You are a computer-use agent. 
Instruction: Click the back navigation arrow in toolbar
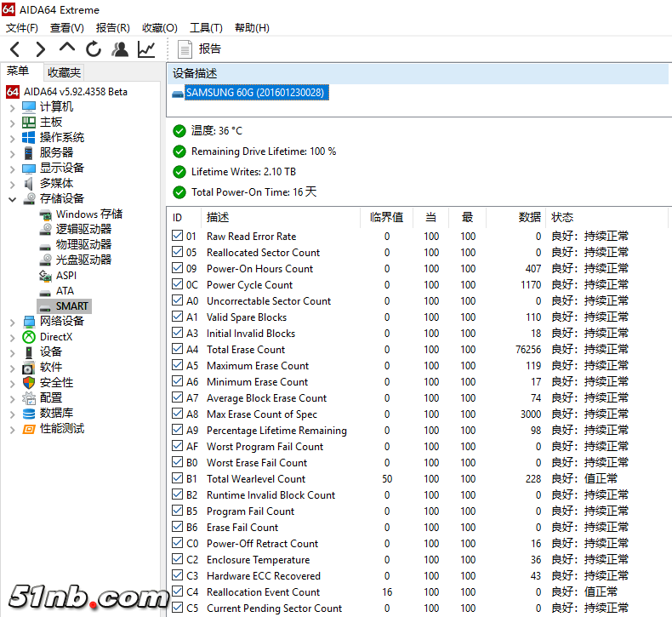click(x=14, y=49)
